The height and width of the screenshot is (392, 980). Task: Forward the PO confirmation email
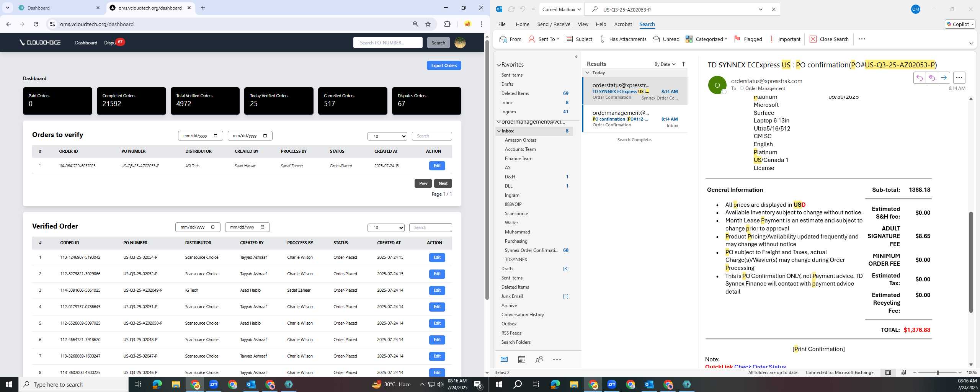pos(944,78)
